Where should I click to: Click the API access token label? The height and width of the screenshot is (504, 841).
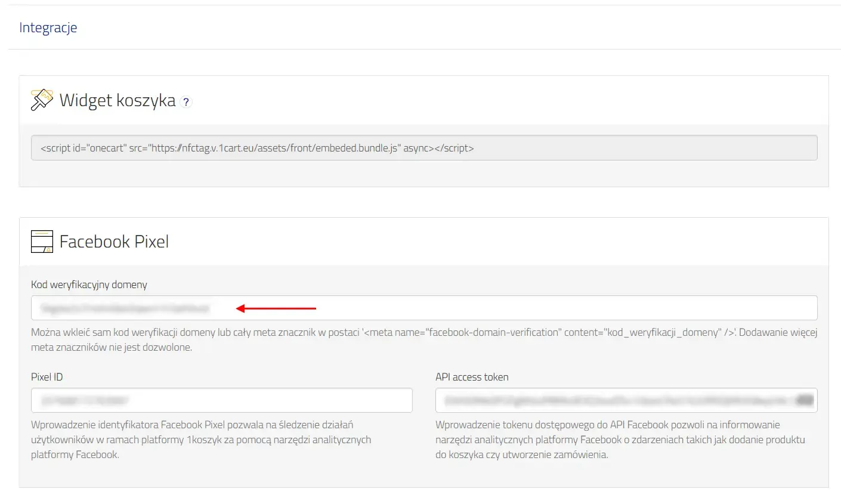pos(472,377)
